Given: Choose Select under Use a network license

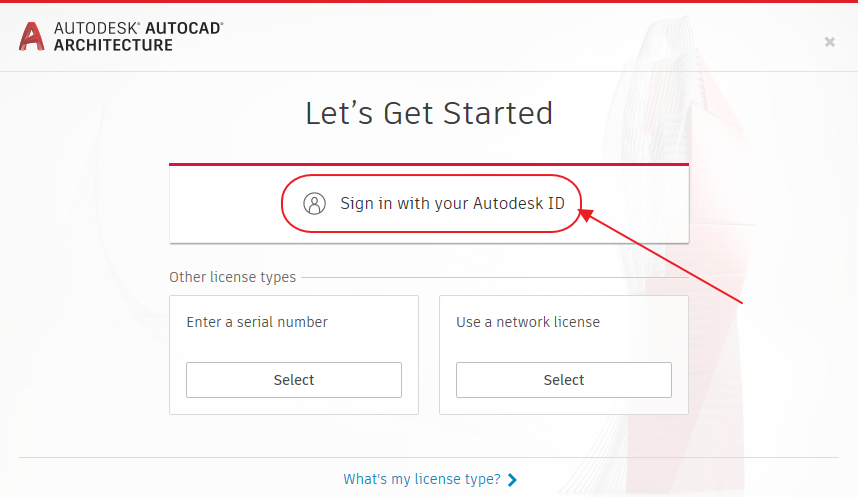Looking at the screenshot, I should click(564, 380).
